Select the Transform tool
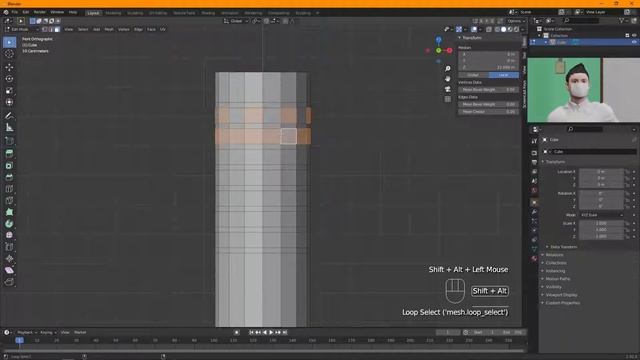Viewport: 640px width, 360px height. (x=9, y=102)
